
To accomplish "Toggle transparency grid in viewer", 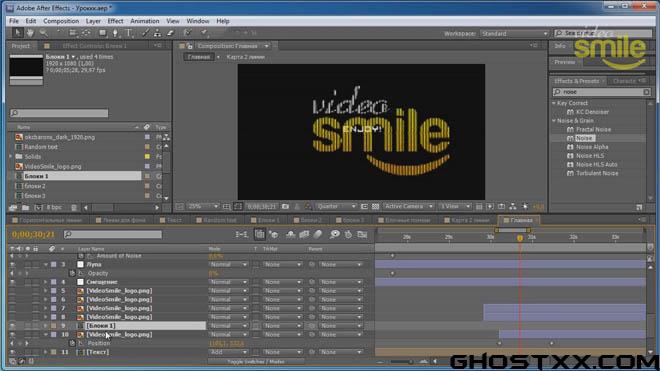I will tap(375, 206).
